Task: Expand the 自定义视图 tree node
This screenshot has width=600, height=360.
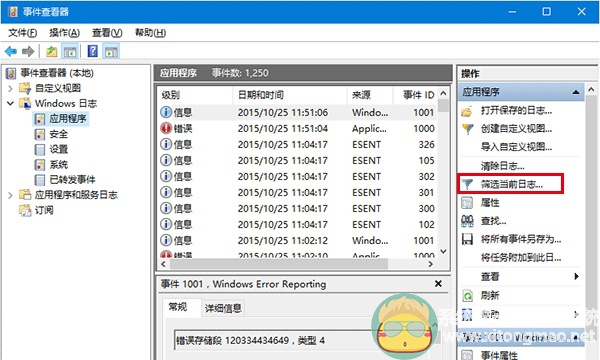Action: pos(10,88)
